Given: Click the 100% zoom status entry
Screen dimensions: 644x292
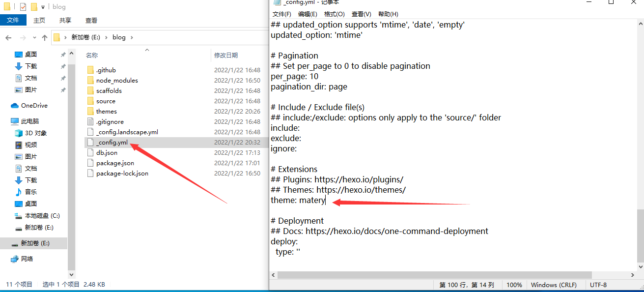Looking at the screenshot, I should click(x=514, y=285).
